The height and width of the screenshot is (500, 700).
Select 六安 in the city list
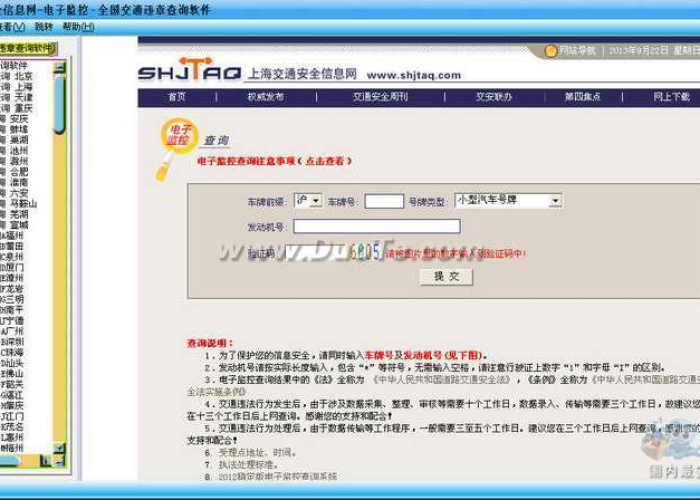19,193
